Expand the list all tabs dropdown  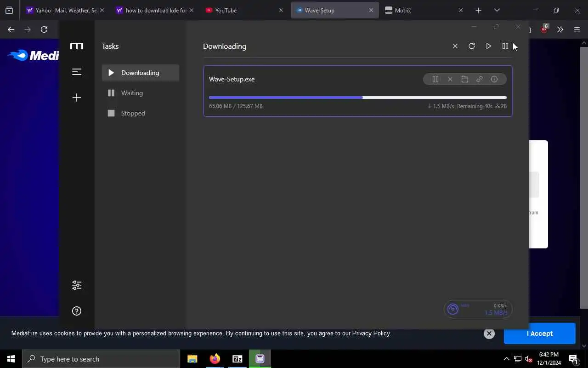tap(497, 10)
